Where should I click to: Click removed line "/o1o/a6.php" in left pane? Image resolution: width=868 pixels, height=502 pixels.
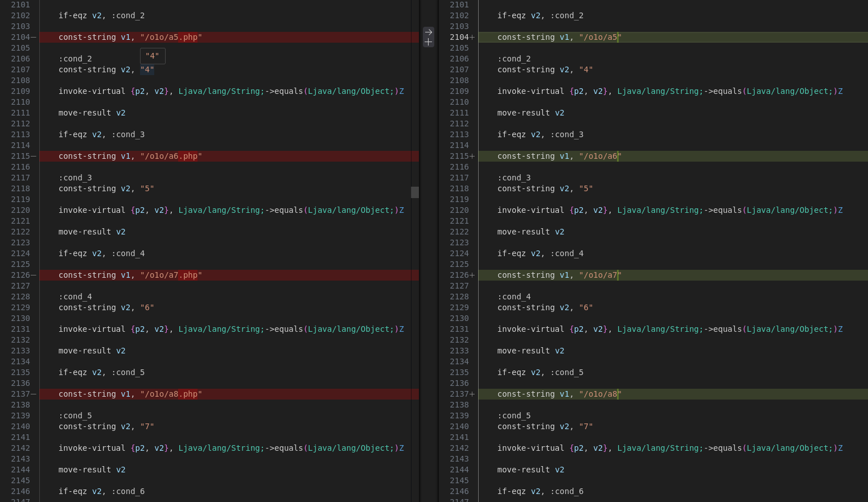[229, 156]
